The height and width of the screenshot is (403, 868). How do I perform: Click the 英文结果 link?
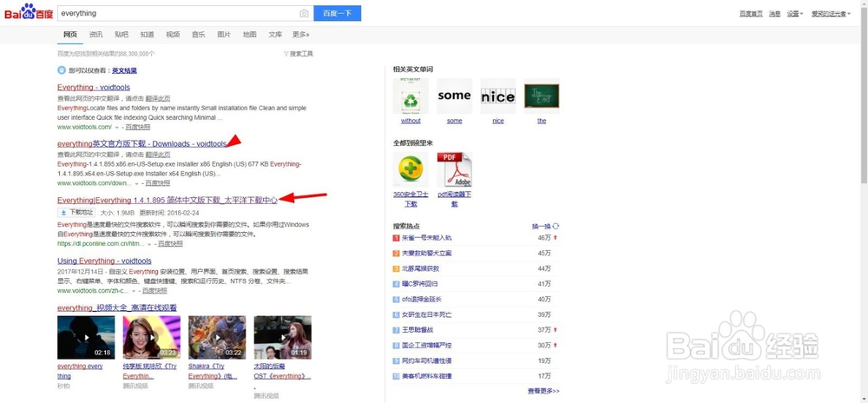pyautogui.click(x=124, y=70)
